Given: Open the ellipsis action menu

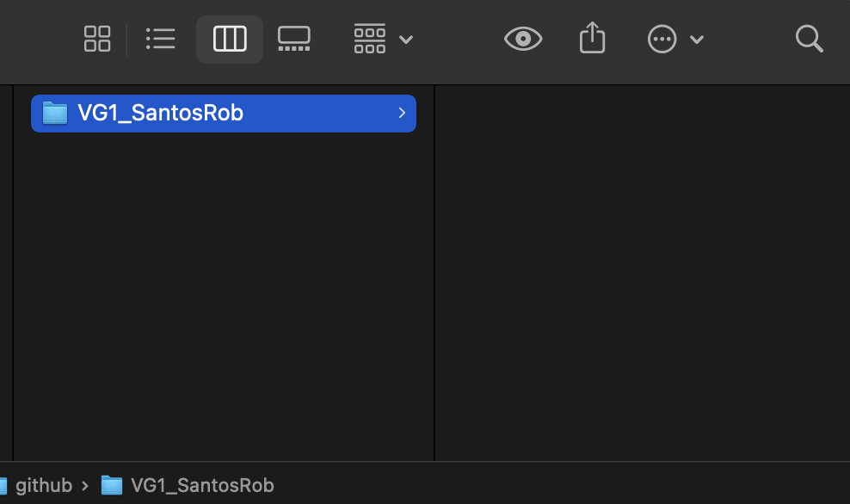Looking at the screenshot, I should click(662, 40).
